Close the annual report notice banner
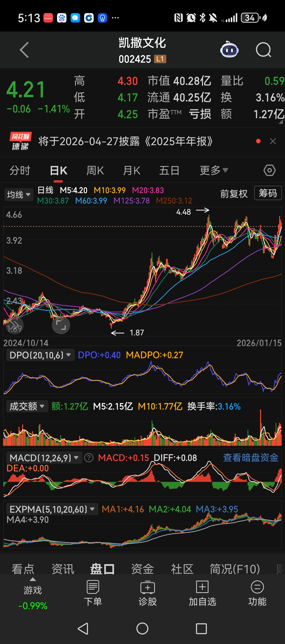 point(273,141)
